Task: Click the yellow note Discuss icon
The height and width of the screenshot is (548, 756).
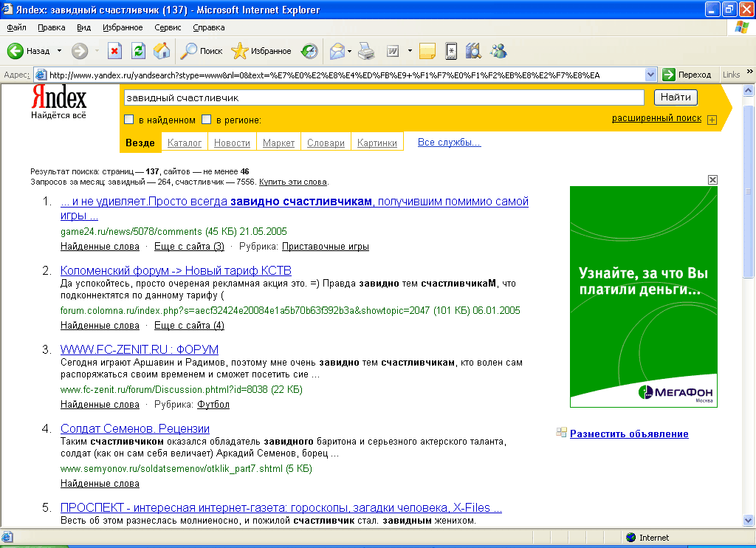Action: tap(427, 51)
